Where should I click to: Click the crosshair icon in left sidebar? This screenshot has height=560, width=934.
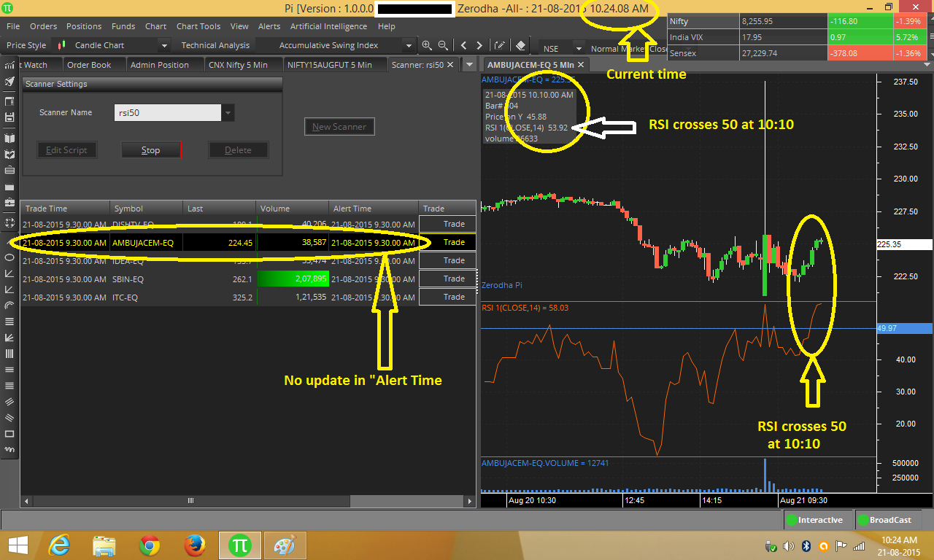pos(9,222)
